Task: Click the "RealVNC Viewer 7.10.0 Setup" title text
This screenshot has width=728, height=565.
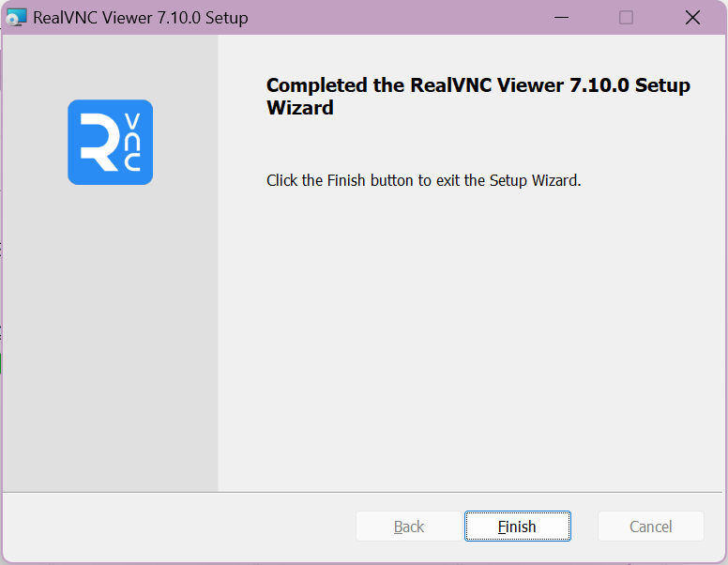Action: (141, 18)
